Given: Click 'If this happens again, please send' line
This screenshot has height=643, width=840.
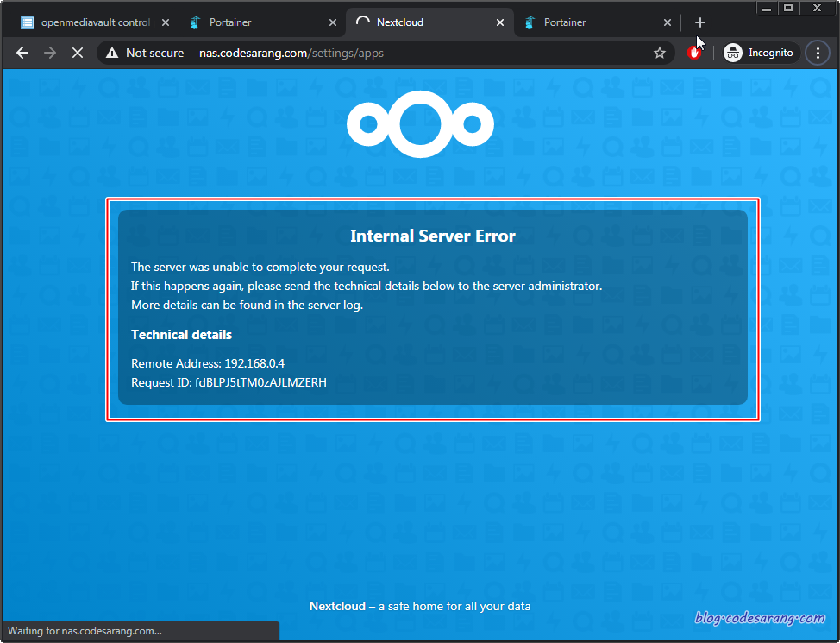Looking at the screenshot, I should point(367,286).
